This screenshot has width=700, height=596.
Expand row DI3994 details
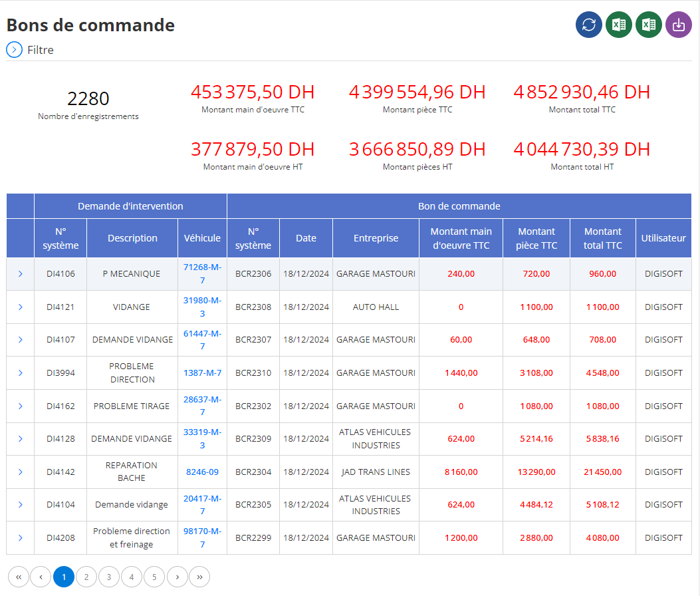[20, 372]
